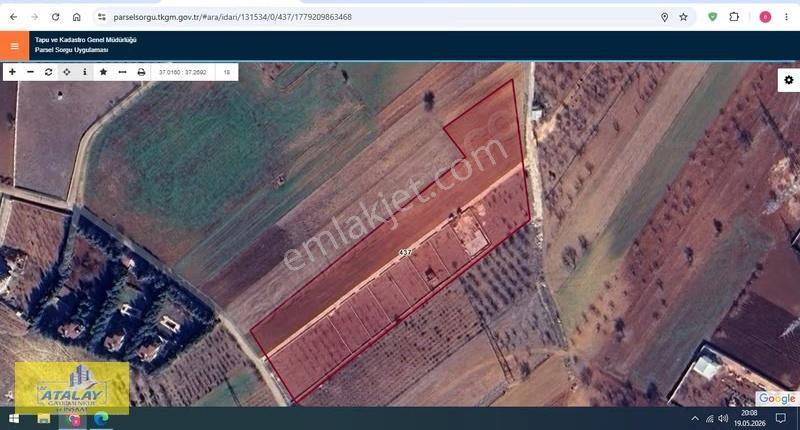Click the coordinate readout 37.0160 : 37.2692
The width and height of the screenshot is (800, 430).
pyautogui.click(x=183, y=72)
